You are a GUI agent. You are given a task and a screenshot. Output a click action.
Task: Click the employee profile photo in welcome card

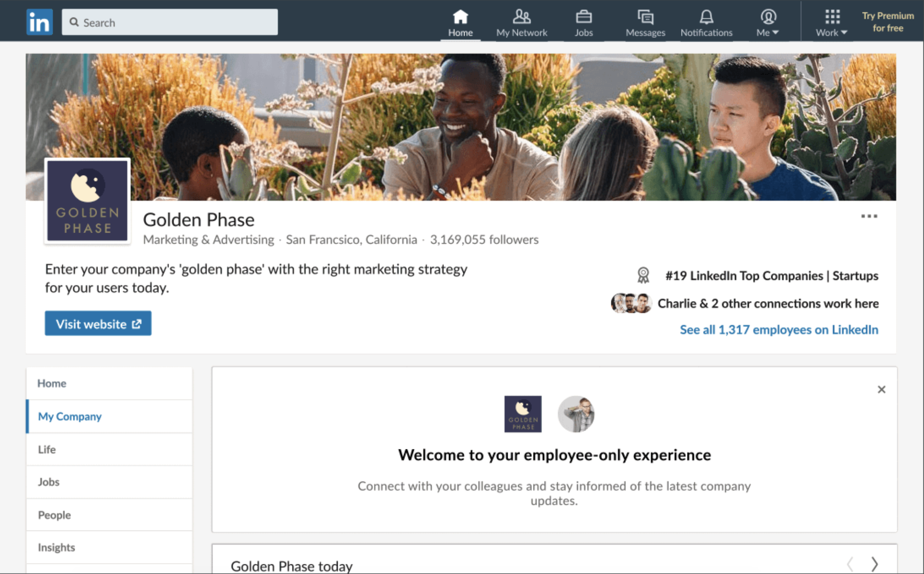click(x=576, y=414)
